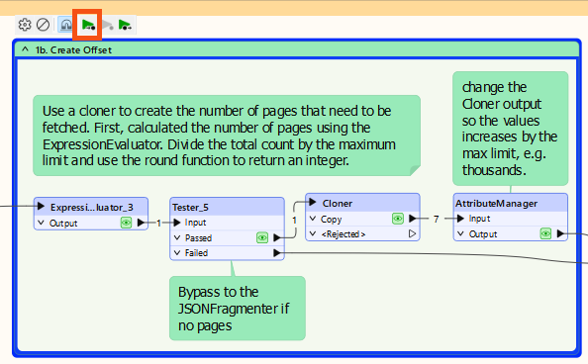Viewport: 588px width, 364px height.
Task: Expand the Cloner Rejected port chevron
Action: (313, 233)
